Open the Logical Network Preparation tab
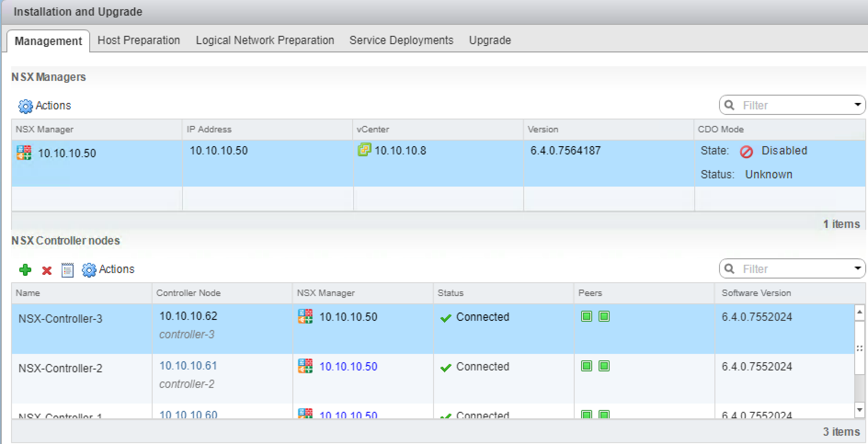 point(265,40)
